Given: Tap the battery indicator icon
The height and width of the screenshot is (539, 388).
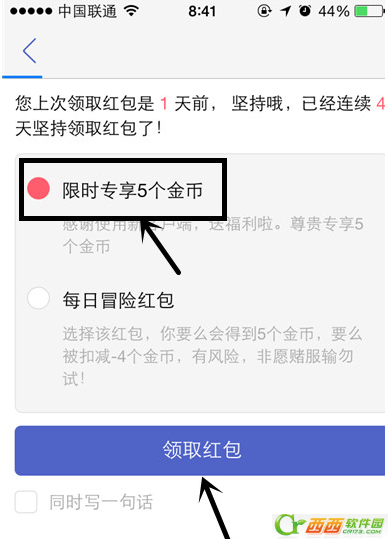Looking at the screenshot, I should [x=369, y=11].
